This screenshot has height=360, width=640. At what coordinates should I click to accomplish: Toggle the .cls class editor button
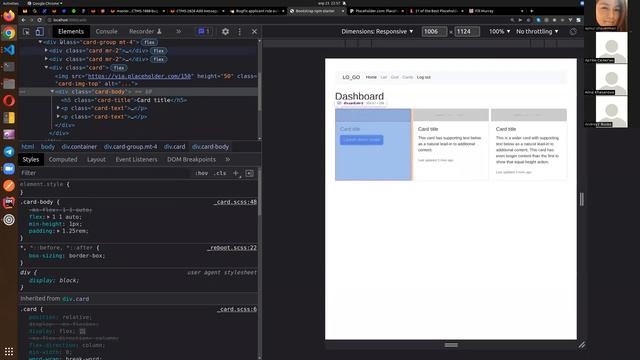(220, 173)
